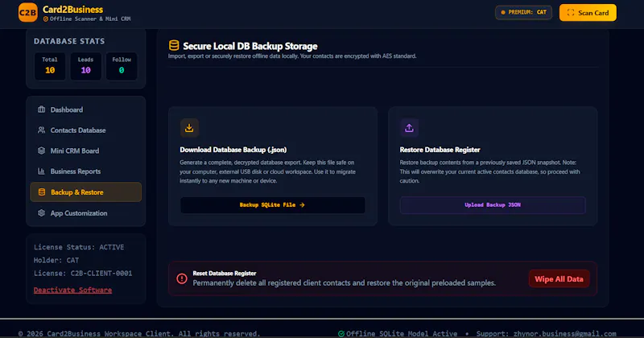Screen dimensions: 644x338
Task: Click the Dashboard briefcase icon
Action: [x=42, y=109]
